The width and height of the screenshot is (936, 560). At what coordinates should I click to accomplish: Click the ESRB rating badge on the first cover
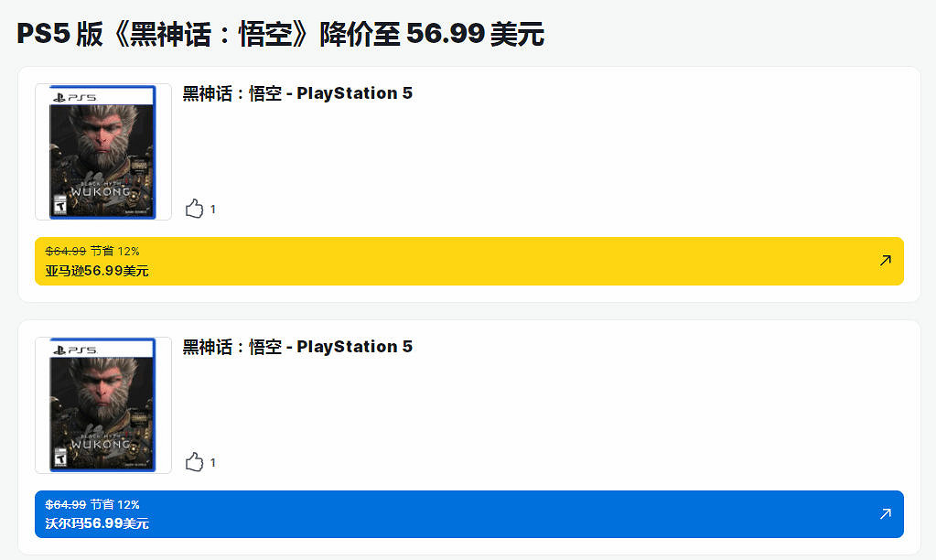59,203
